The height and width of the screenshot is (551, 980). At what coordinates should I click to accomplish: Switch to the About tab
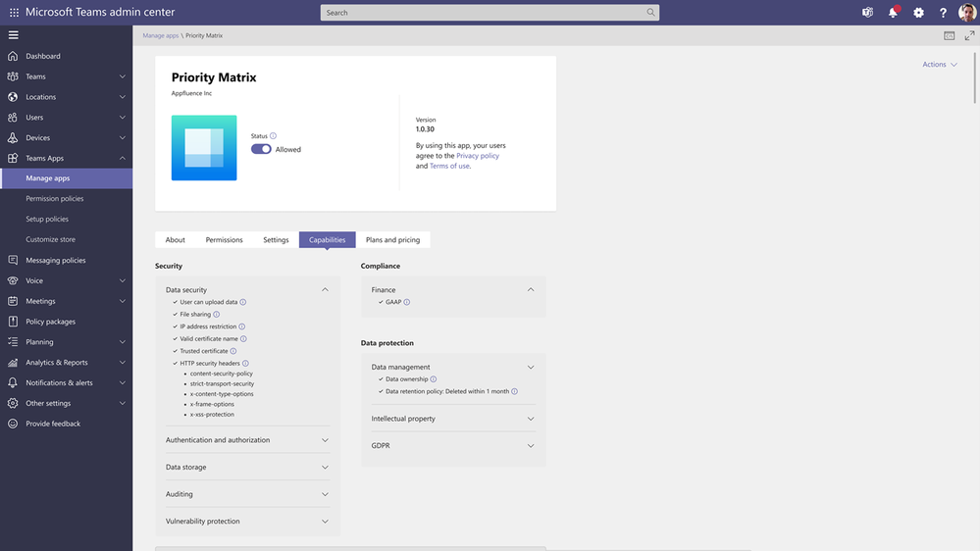(x=175, y=240)
